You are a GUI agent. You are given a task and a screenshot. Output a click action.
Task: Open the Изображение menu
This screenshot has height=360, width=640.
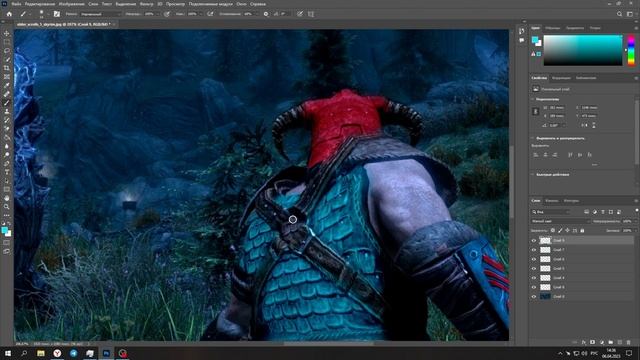[71, 4]
